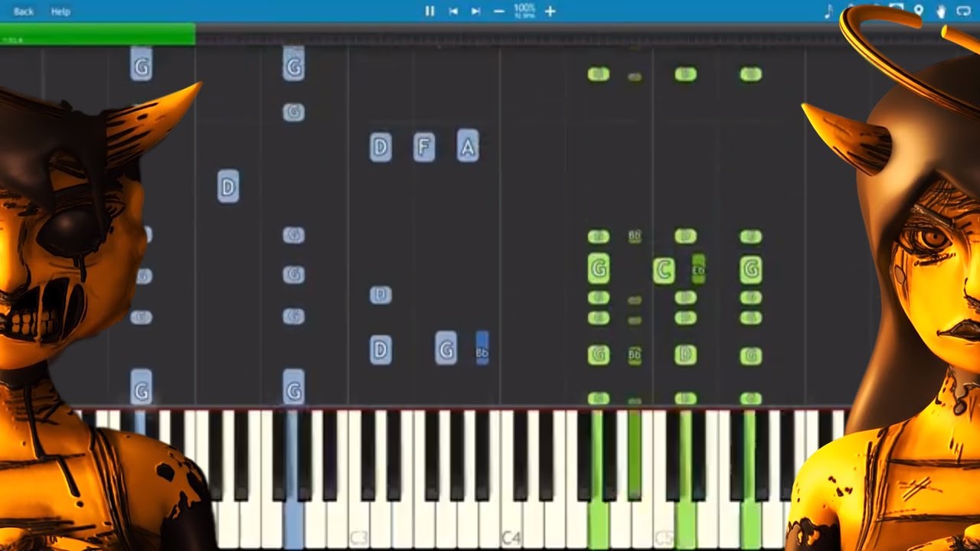
Task: Seek to the middle of the song timeline
Action: tap(490, 34)
